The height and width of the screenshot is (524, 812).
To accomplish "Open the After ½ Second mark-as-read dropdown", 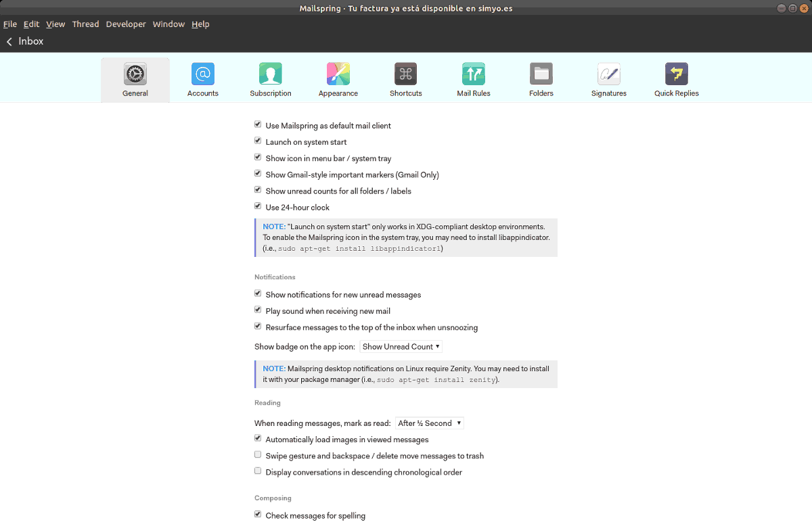I will pos(430,423).
